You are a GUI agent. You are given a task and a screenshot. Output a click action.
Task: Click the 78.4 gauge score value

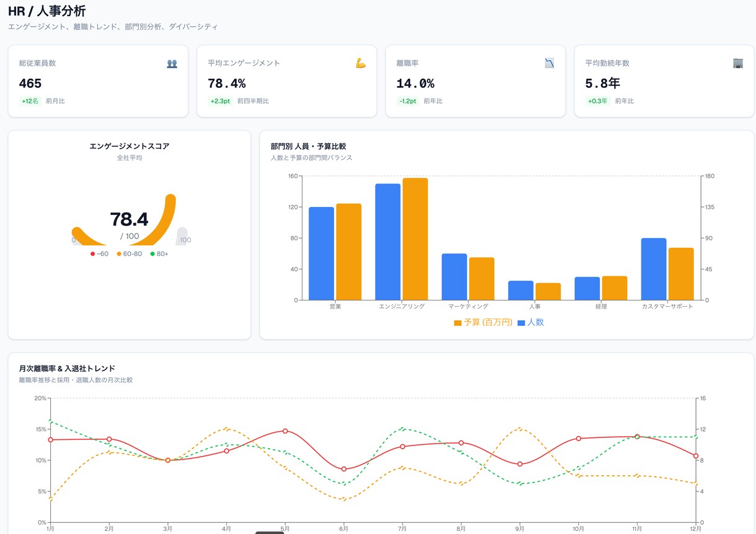pos(129,219)
